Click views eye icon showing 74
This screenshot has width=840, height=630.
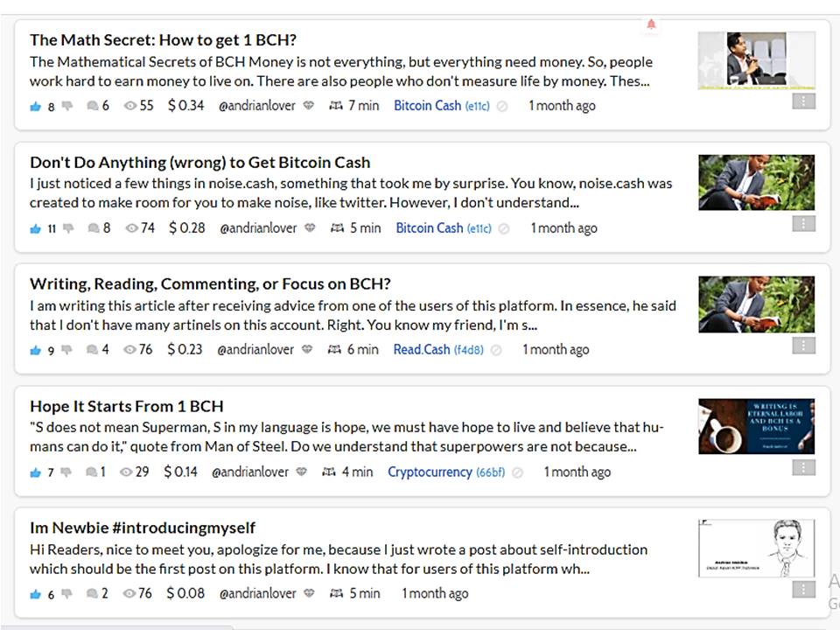(132, 228)
